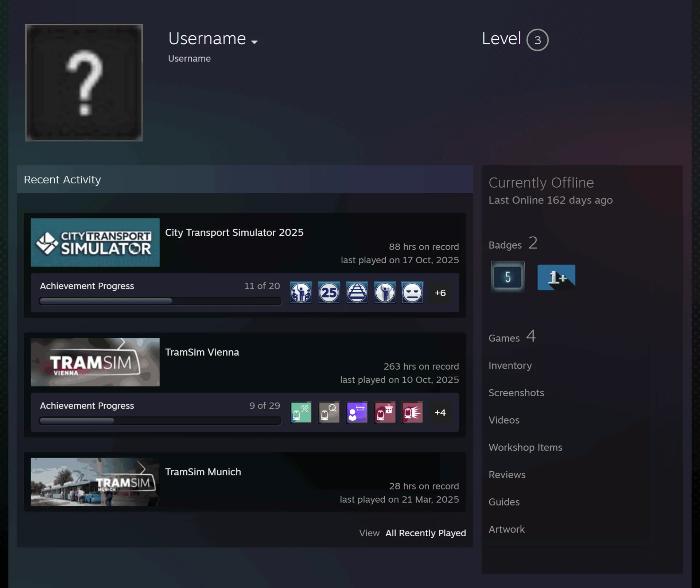This screenshot has height=588, width=700.
Task: Select the red tram speed achievement icon
Action: click(412, 412)
